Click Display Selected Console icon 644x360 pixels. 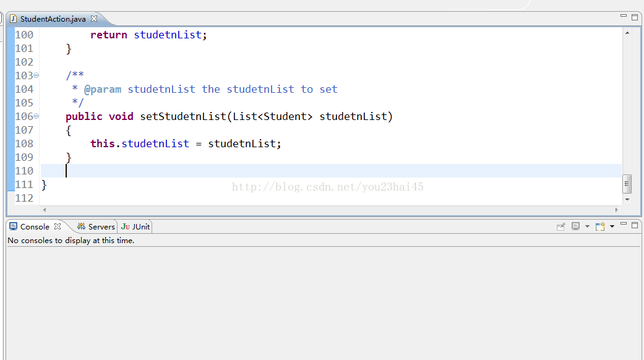tap(576, 226)
